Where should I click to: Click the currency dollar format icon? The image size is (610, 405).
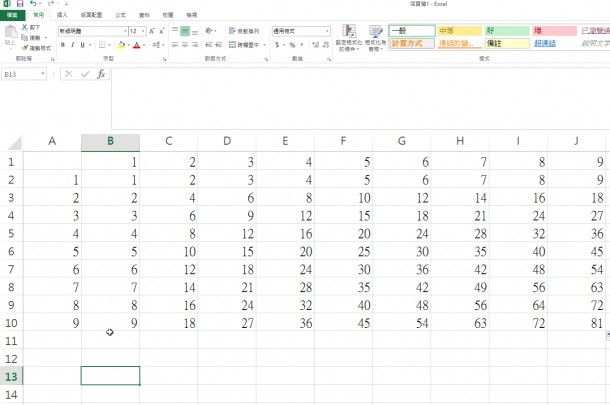pyautogui.click(x=277, y=45)
